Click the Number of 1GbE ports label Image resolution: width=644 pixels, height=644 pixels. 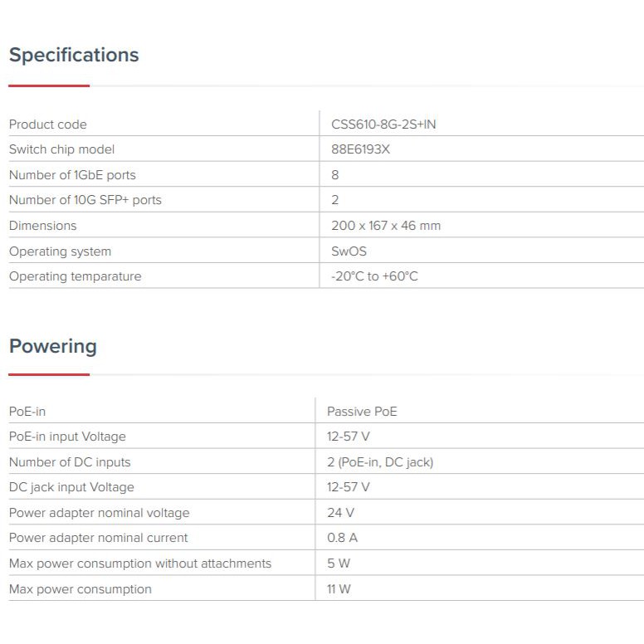(x=72, y=175)
